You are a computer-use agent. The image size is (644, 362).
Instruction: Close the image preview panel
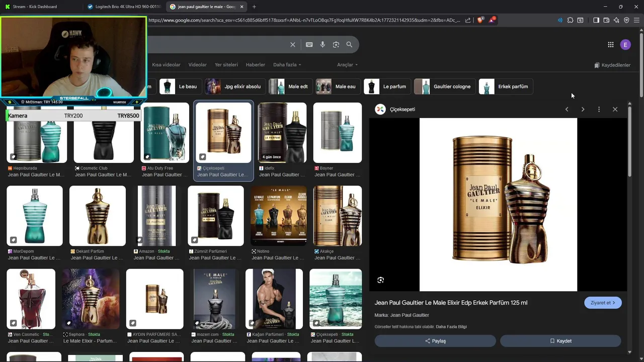click(615, 109)
